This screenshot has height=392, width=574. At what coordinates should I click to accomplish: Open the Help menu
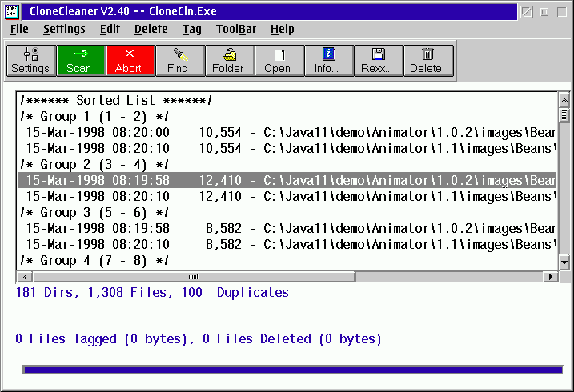click(283, 29)
